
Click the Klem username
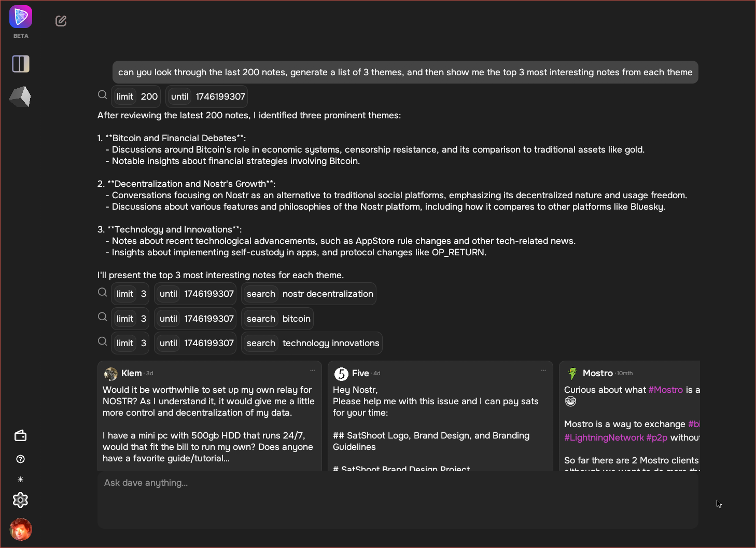(132, 373)
